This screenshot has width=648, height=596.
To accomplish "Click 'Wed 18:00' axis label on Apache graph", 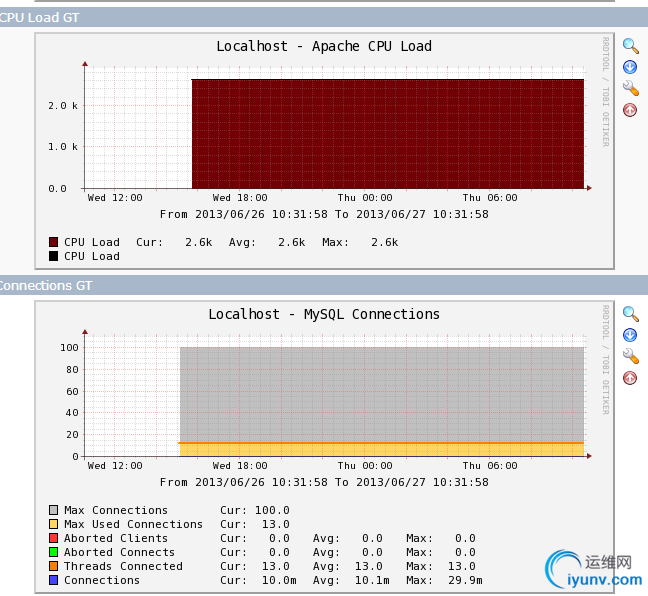I will pos(240,198).
